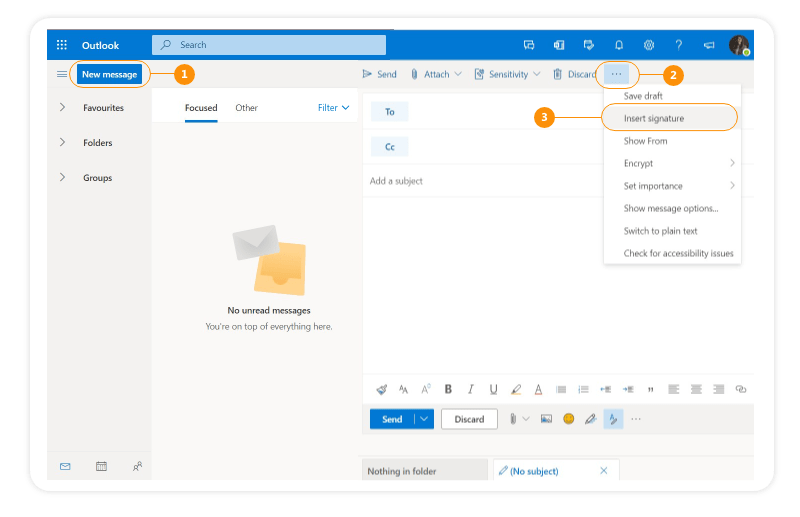800x517 pixels.
Task: Open Settings gear
Action: tap(649, 45)
